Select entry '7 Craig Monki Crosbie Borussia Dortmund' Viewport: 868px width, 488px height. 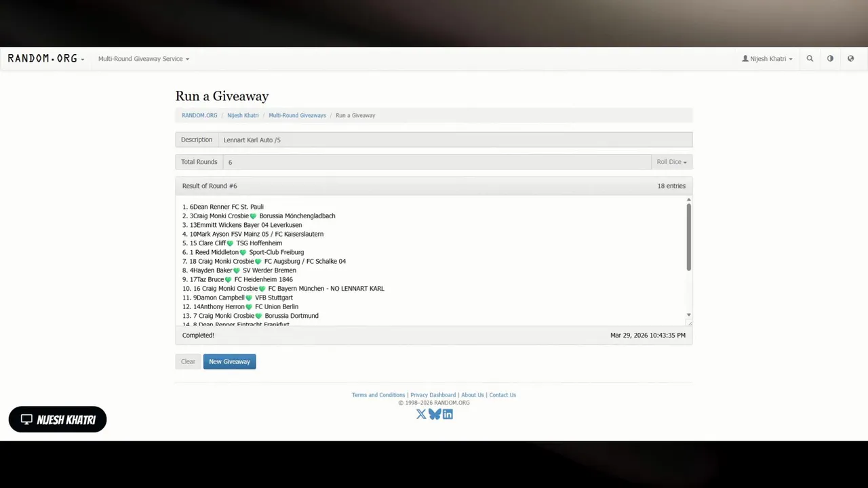click(250, 316)
